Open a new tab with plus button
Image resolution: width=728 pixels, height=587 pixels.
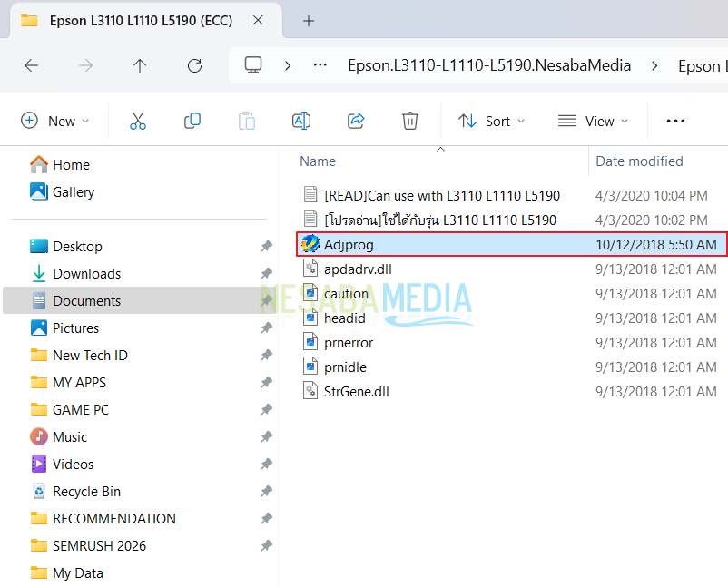[309, 21]
